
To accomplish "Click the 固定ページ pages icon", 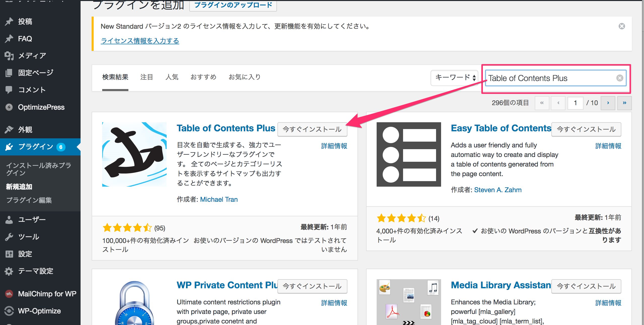I will tap(9, 73).
